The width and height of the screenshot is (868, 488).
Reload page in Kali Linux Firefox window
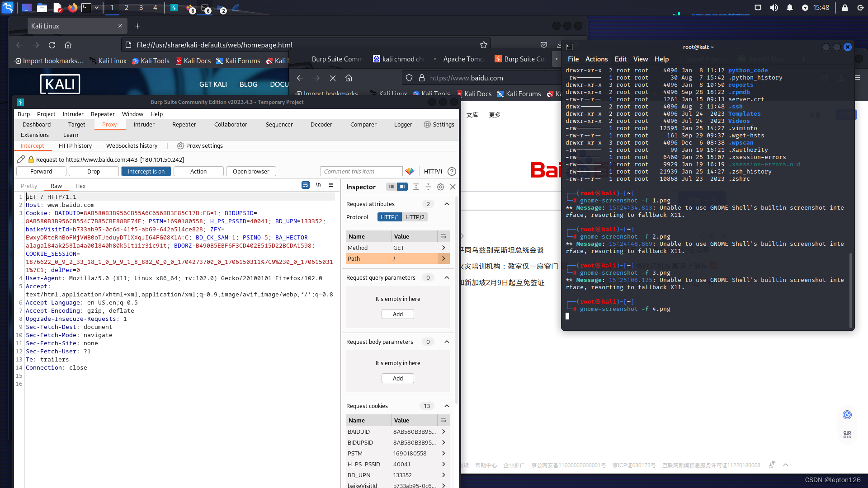click(52, 45)
